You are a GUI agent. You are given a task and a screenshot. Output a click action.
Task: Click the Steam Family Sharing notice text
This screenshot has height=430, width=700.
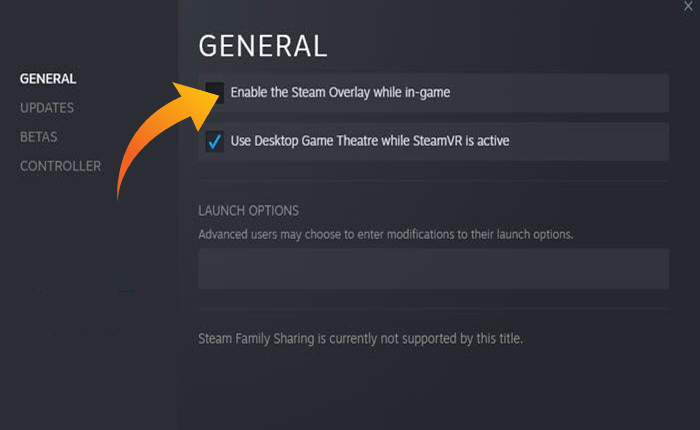pyautogui.click(x=360, y=339)
